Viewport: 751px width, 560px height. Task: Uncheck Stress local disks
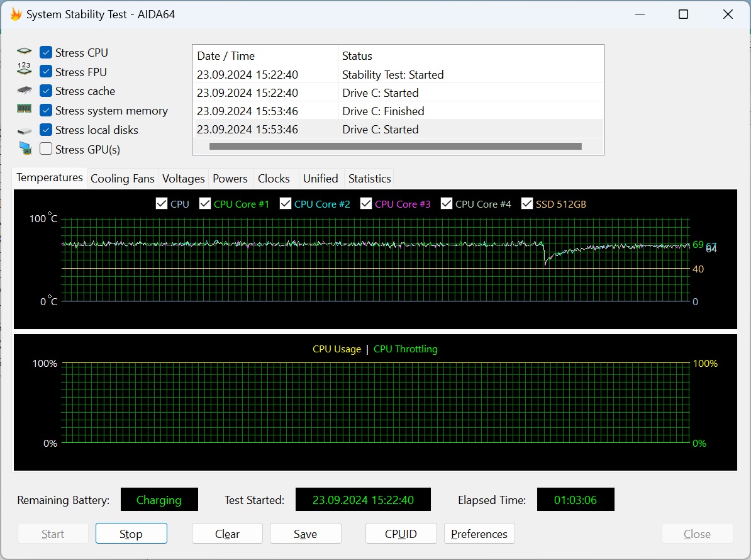coord(46,130)
